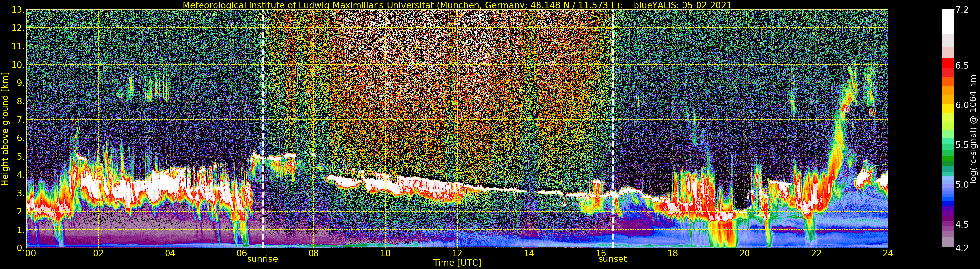Image resolution: width=980 pixels, height=269 pixels.
Task: Click the colorbar tick label 5.0
Action: pyautogui.click(x=962, y=185)
